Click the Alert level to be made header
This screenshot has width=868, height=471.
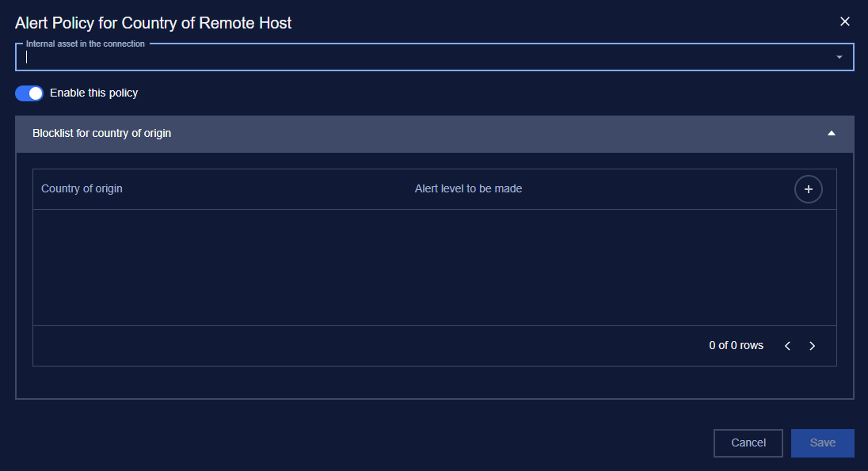(468, 189)
